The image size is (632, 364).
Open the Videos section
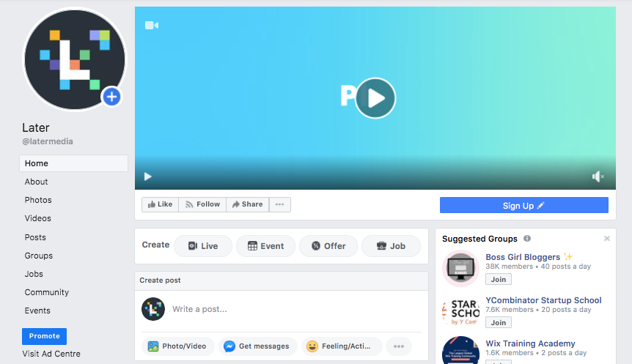(x=38, y=218)
